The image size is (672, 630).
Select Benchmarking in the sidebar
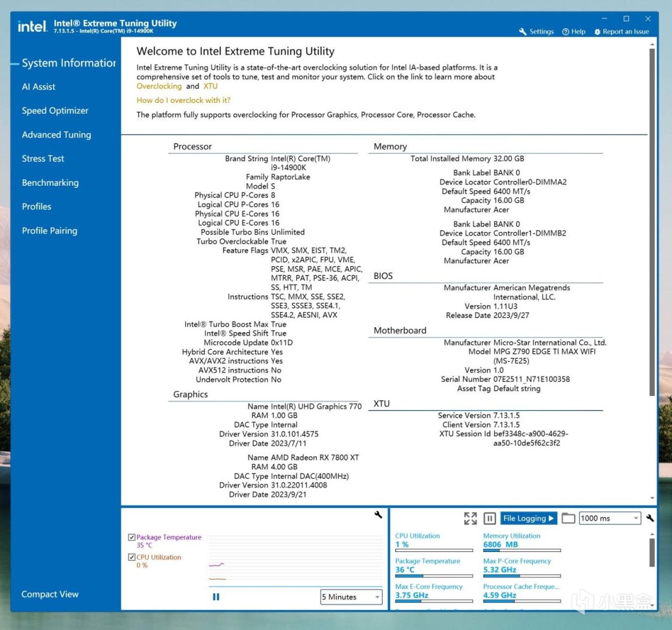(x=50, y=183)
